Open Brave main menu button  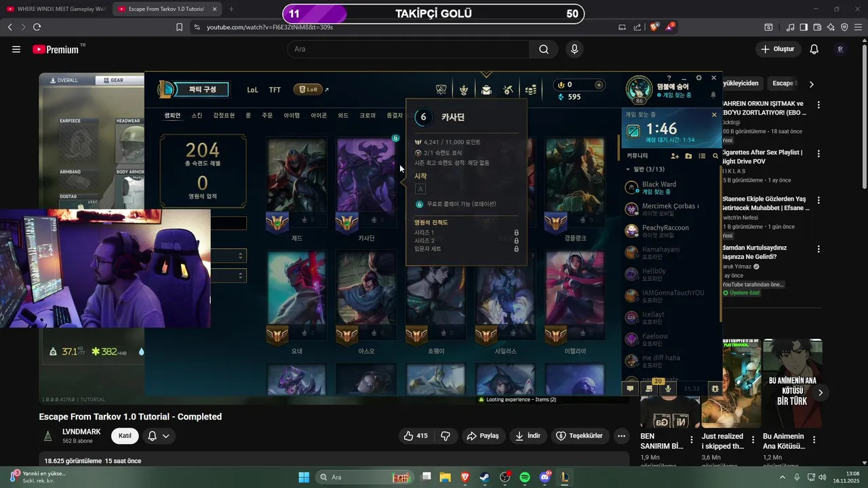tap(859, 27)
